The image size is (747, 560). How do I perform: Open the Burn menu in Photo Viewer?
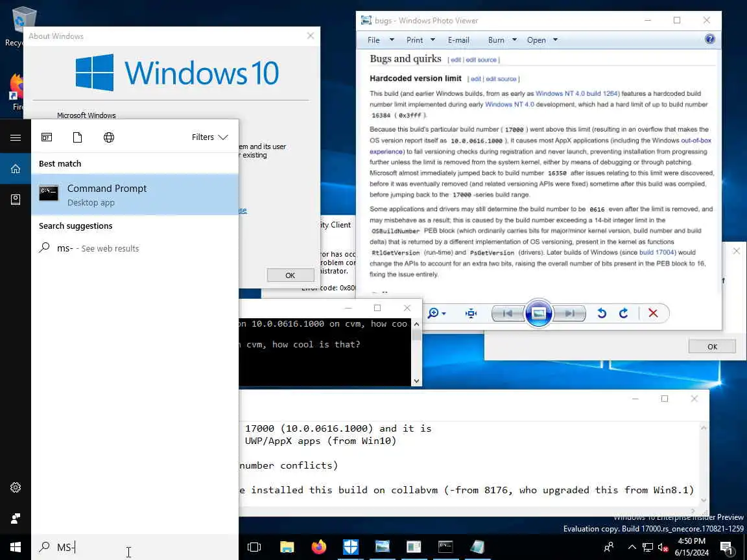pyautogui.click(x=502, y=40)
